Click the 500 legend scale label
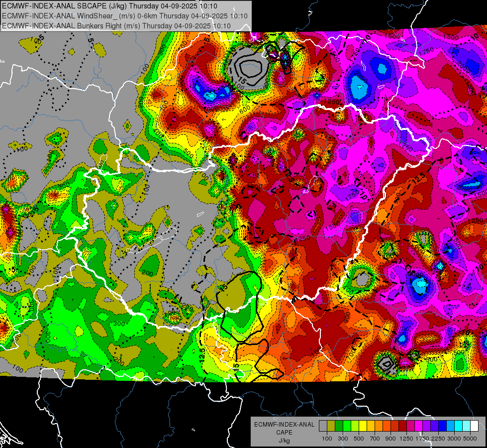 (x=359, y=439)
